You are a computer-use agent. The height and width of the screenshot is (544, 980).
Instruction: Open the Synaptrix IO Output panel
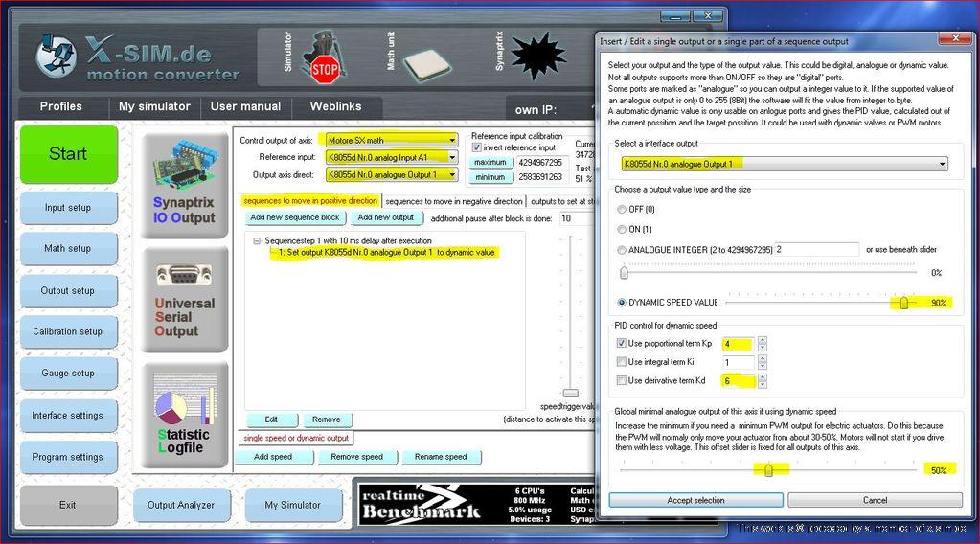coord(184,181)
